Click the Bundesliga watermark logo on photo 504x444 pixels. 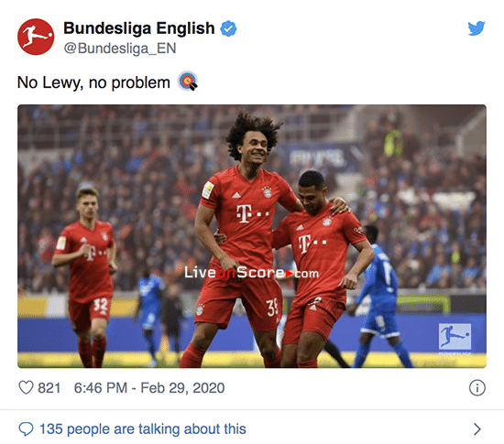pos(455,336)
